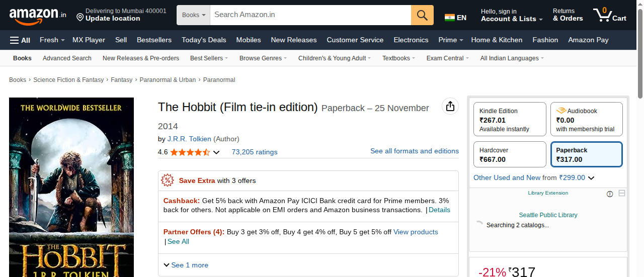The height and width of the screenshot is (277, 644).
Task: Select the Kindle Edition format
Action: pyautogui.click(x=510, y=120)
